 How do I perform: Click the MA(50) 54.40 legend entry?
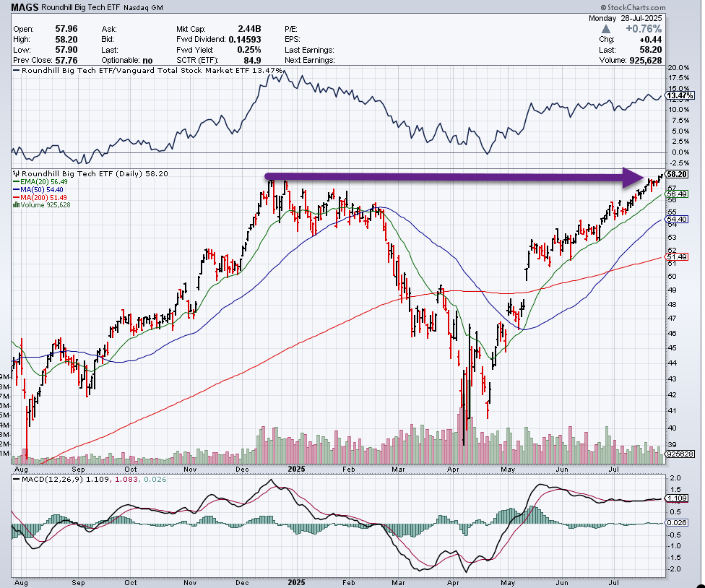click(38, 190)
